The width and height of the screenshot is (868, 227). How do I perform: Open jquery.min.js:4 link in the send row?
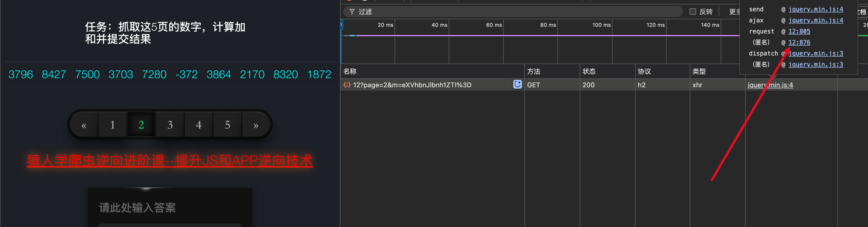pos(815,9)
